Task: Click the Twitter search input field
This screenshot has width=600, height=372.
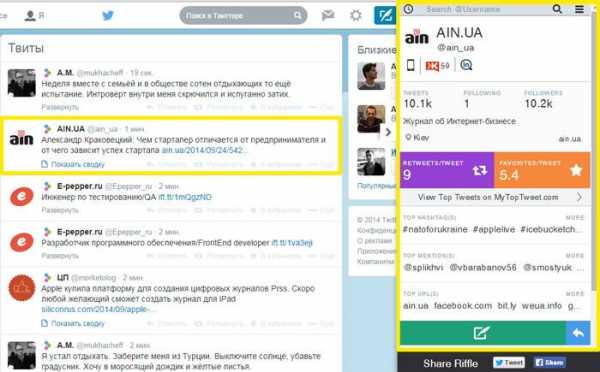Action: coord(243,16)
